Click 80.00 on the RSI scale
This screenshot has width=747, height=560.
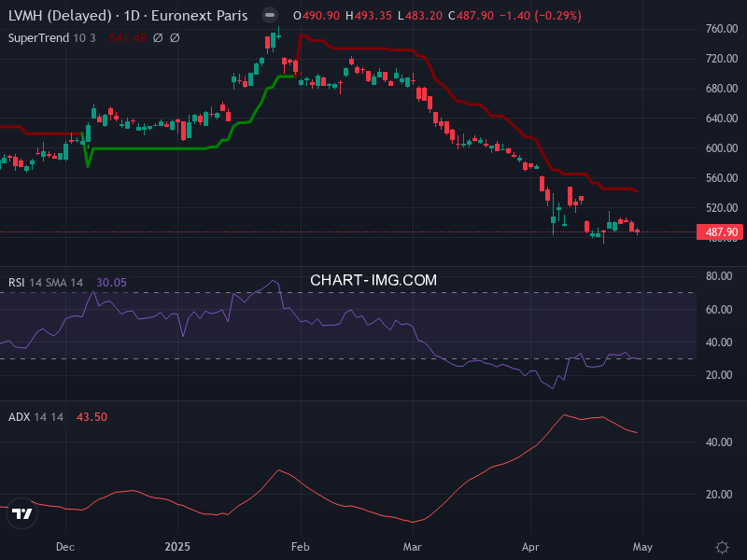point(719,276)
